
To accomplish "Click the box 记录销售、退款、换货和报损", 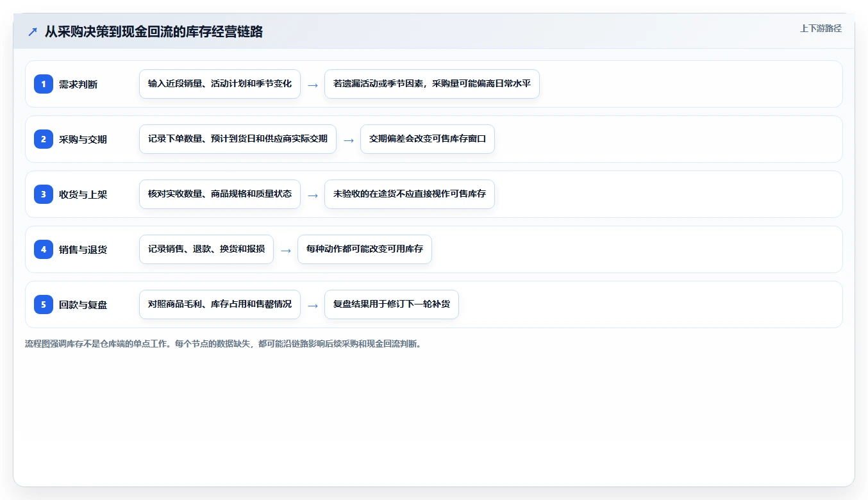I will 206,249.
